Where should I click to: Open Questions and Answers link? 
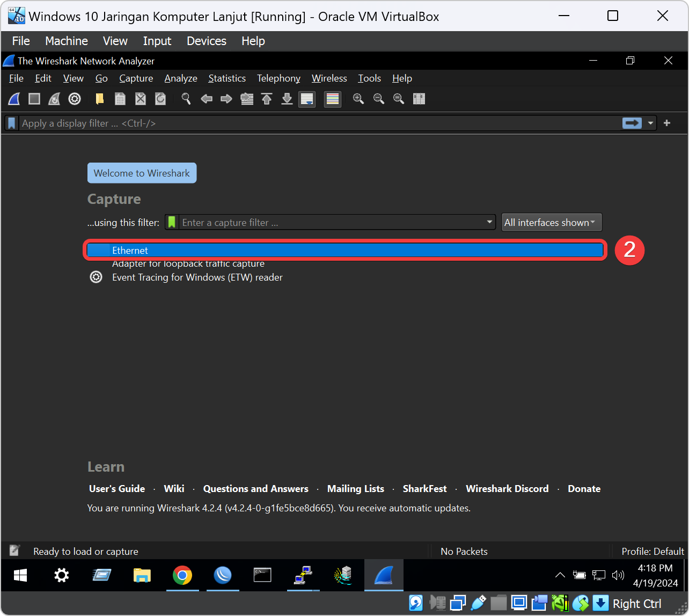(x=256, y=489)
